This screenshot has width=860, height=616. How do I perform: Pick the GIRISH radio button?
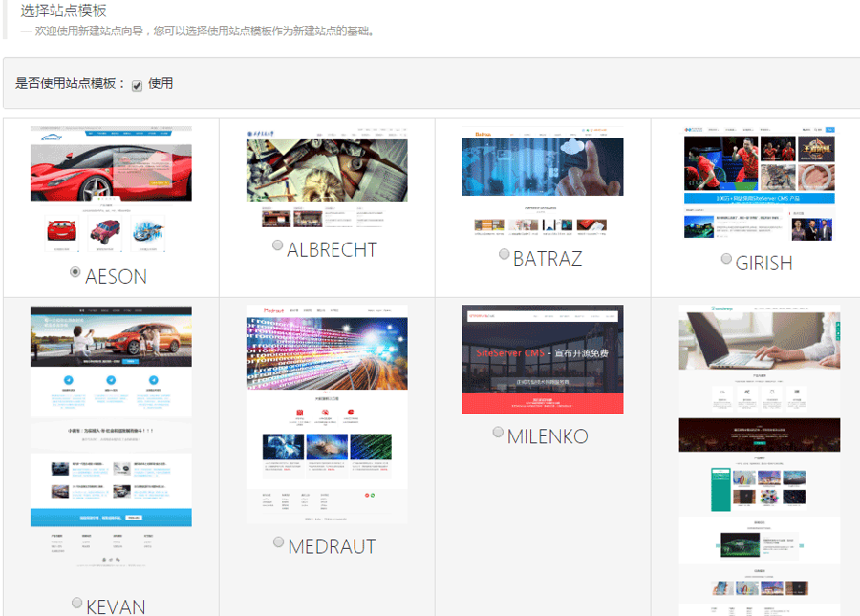click(726, 259)
